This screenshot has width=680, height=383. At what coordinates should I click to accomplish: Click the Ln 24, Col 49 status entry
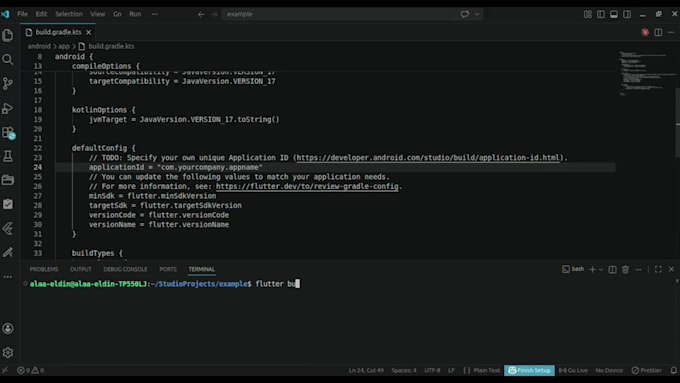[366, 370]
